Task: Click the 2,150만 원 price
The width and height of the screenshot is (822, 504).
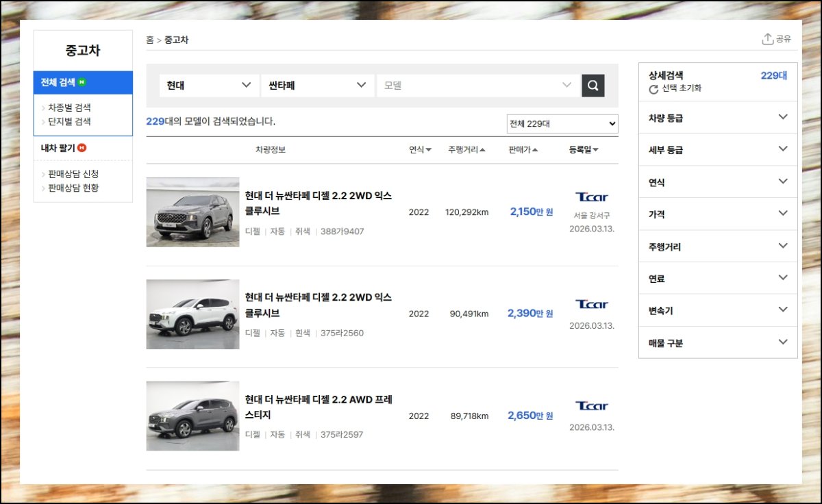Action: click(x=532, y=212)
